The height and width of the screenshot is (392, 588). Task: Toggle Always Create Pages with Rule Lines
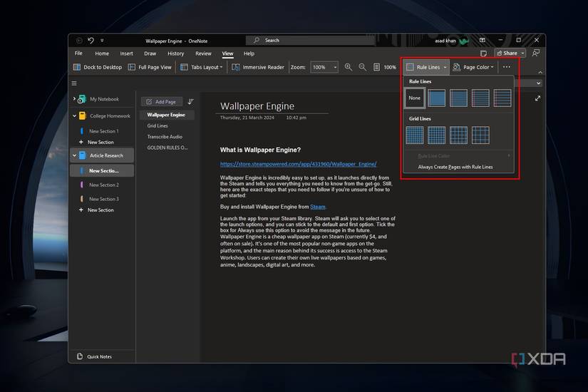(458, 167)
